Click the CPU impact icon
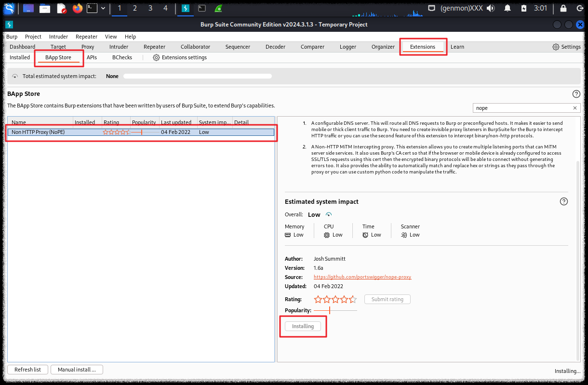The width and height of the screenshot is (588, 385). 327,235
